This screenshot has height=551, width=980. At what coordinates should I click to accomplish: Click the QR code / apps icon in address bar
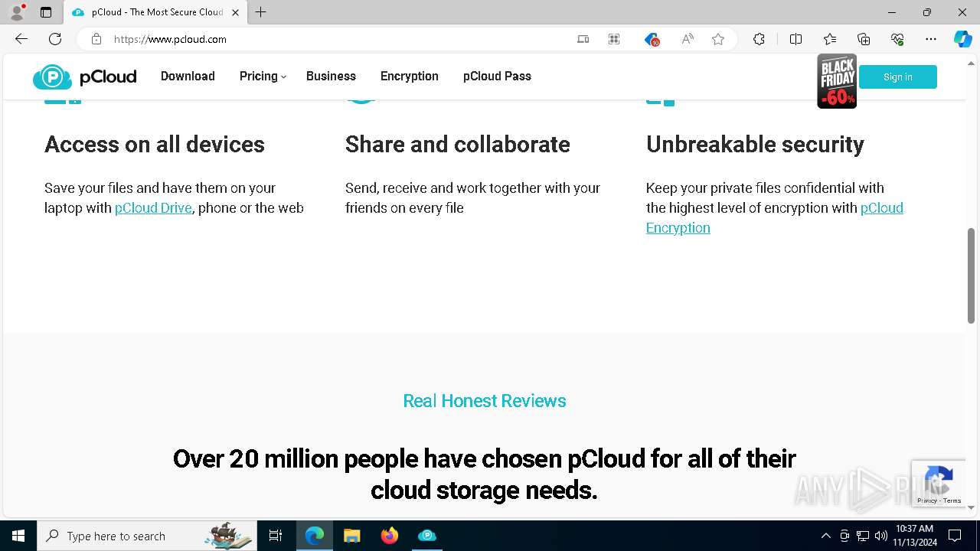(x=614, y=39)
